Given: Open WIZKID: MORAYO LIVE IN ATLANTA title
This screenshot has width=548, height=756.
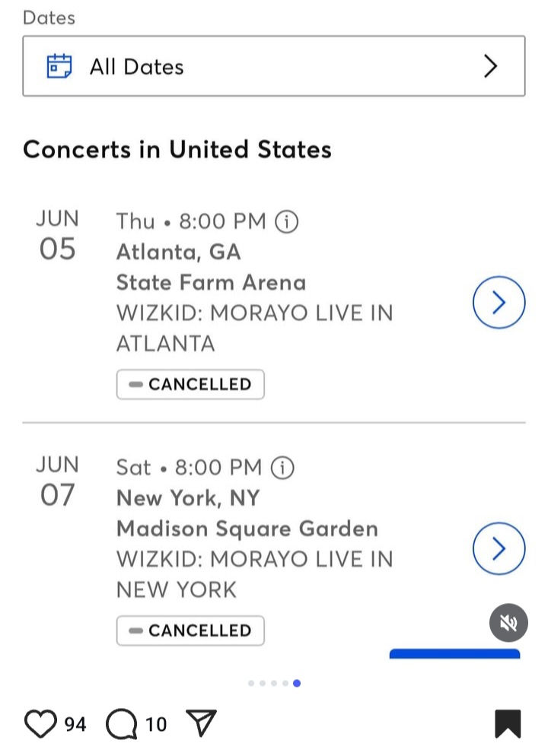Looking at the screenshot, I should [x=255, y=329].
